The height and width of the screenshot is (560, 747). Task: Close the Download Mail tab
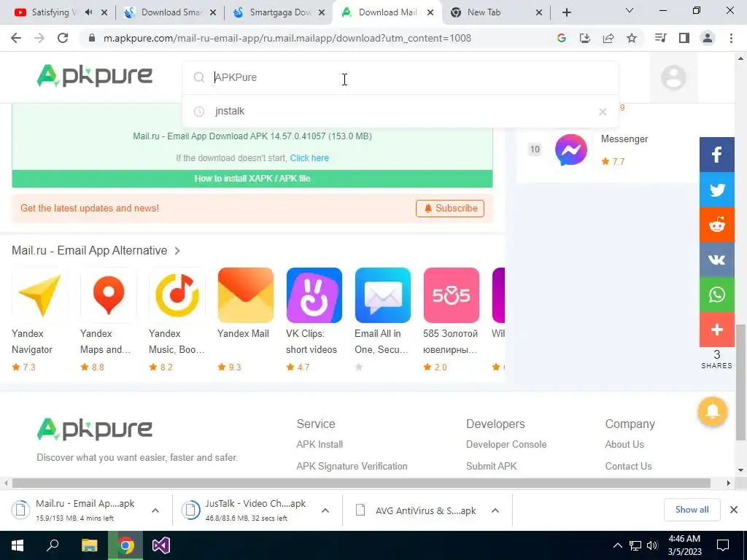[430, 12]
